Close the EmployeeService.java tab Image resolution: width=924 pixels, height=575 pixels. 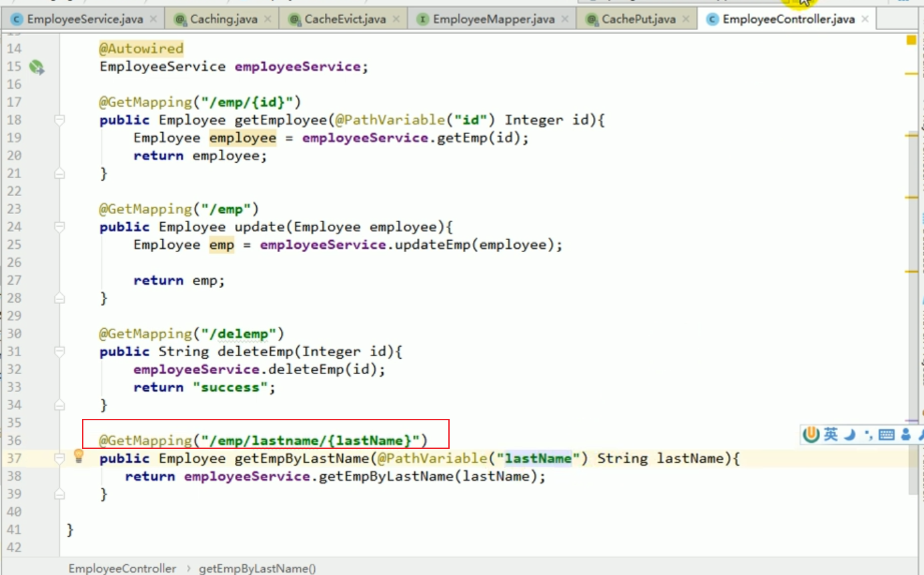pyautogui.click(x=153, y=19)
